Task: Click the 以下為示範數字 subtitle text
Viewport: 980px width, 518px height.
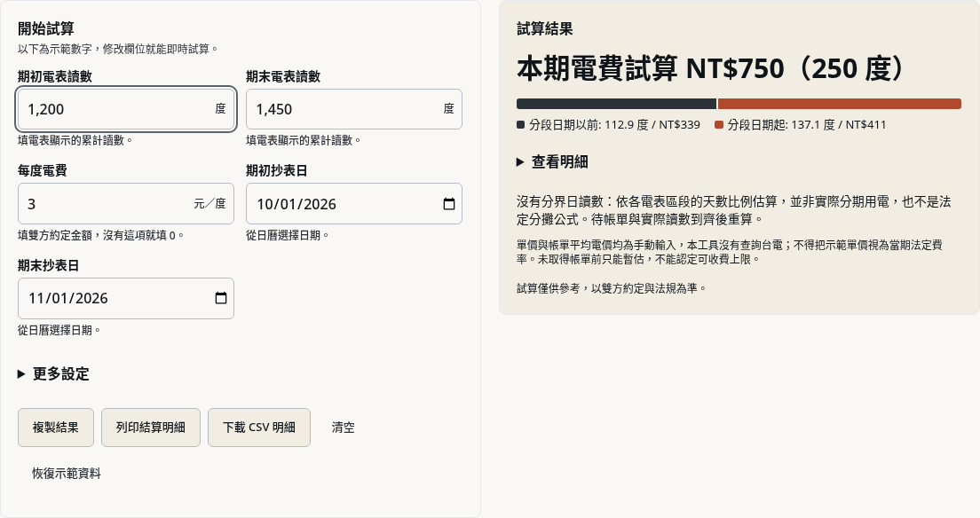Action: click(x=117, y=49)
